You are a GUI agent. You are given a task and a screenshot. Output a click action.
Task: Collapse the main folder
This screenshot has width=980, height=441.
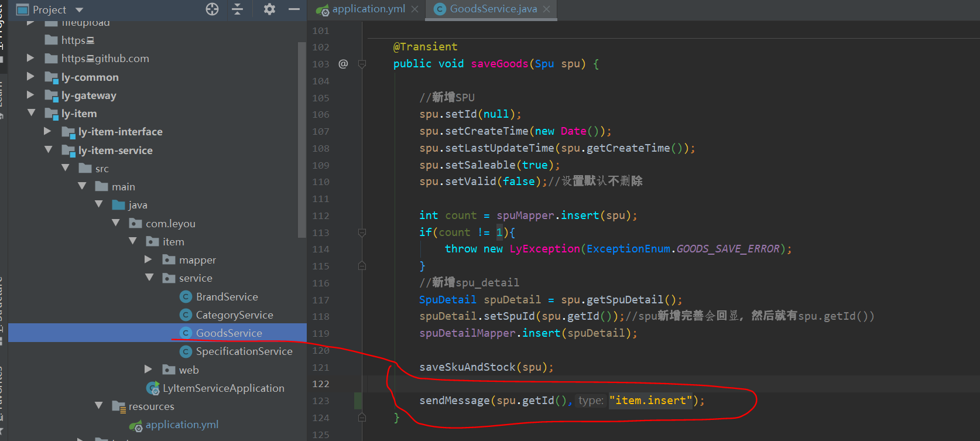pos(82,186)
